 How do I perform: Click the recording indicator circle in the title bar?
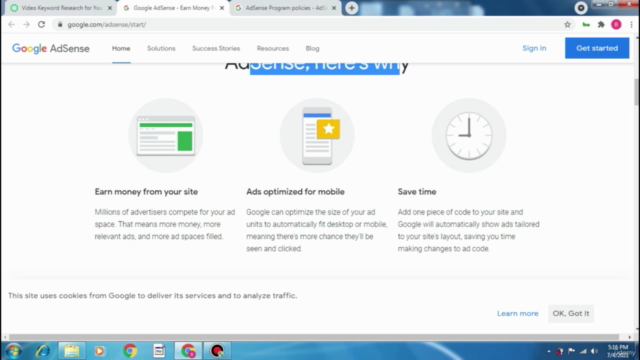pyautogui.click(x=580, y=8)
